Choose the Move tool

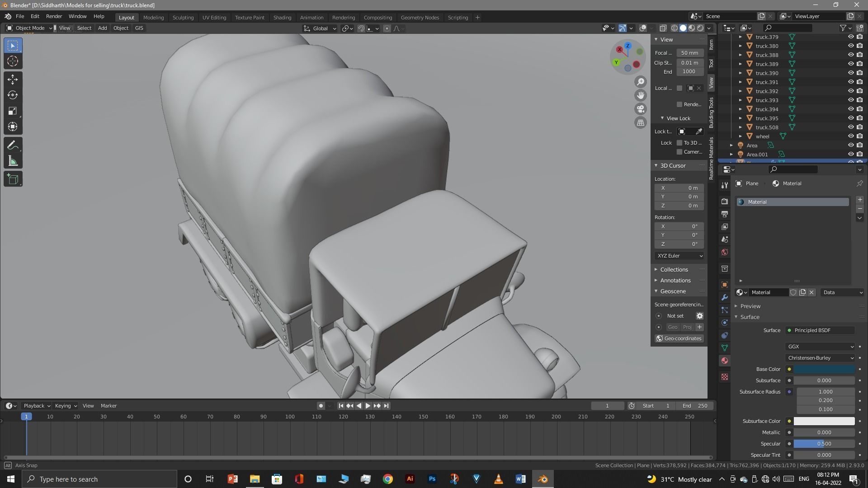pyautogui.click(x=13, y=80)
